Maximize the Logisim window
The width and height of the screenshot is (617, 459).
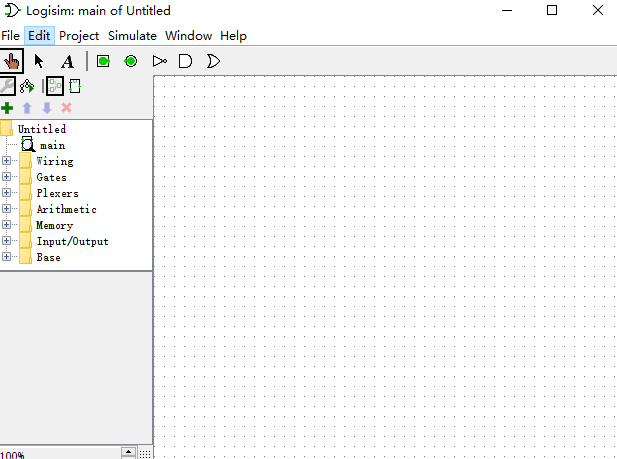tap(552, 10)
